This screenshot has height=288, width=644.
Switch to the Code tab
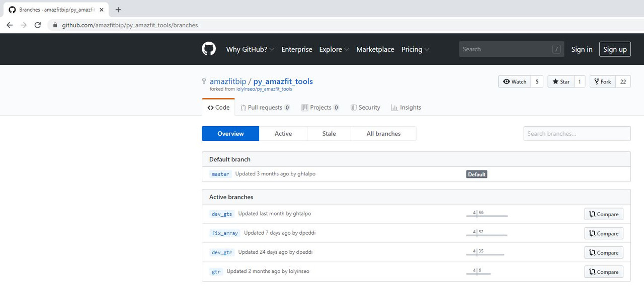coord(218,108)
